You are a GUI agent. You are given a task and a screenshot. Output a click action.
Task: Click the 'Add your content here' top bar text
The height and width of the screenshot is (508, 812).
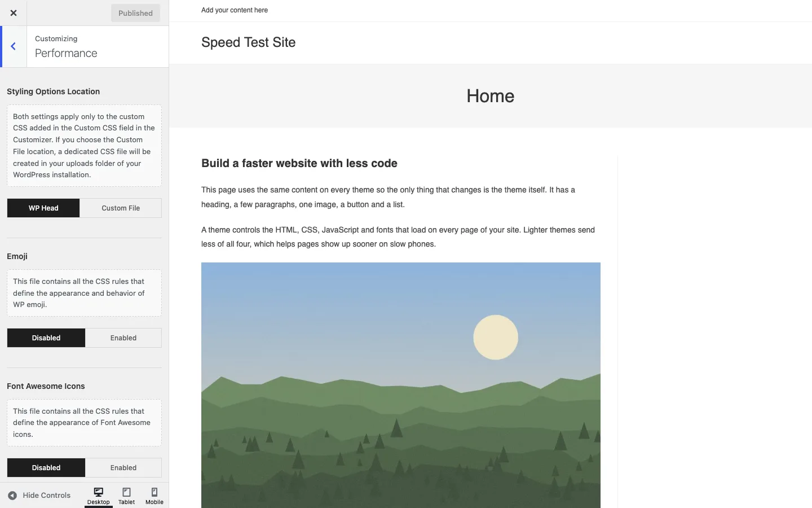pos(235,10)
